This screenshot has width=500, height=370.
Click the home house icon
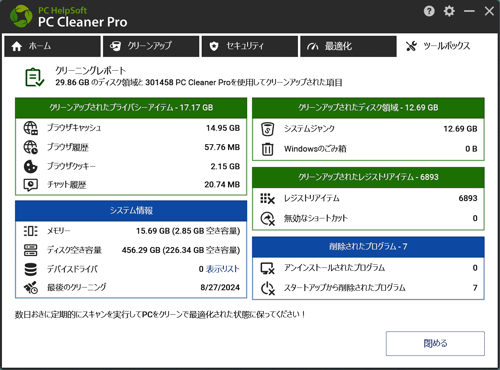point(17,46)
